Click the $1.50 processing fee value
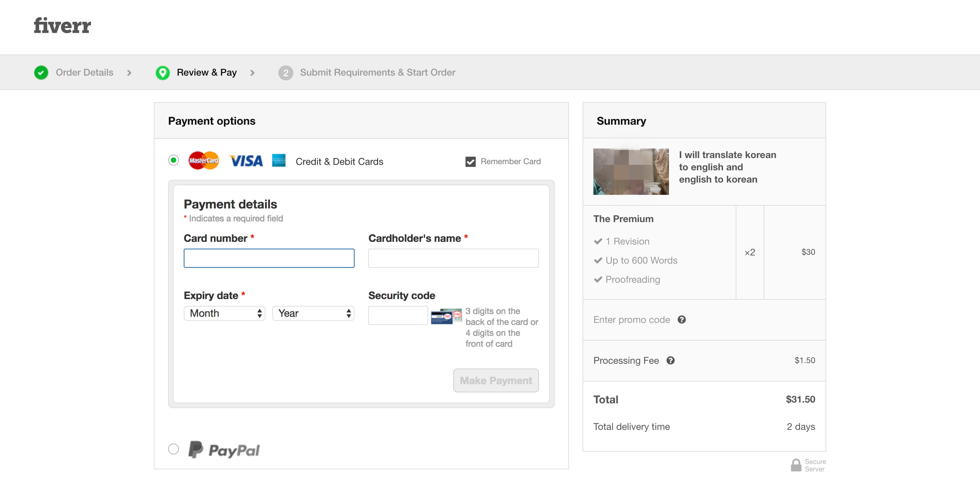This screenshot has width=980, height=483. click(x=805, y=360)
